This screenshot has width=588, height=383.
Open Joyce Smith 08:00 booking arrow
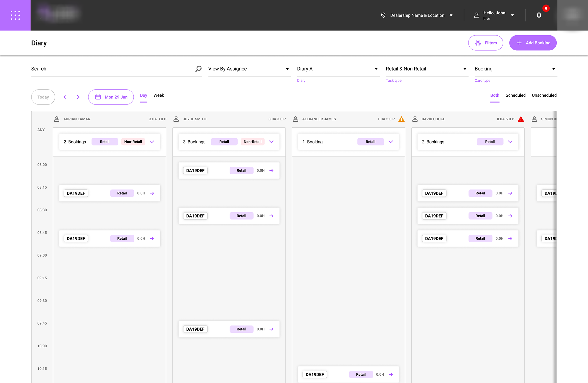(271, 171)
